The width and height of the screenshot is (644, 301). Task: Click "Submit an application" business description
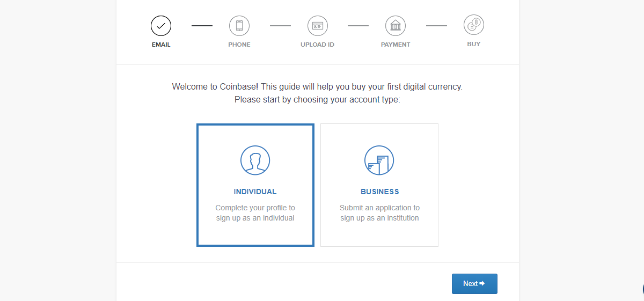click(380, 213)
